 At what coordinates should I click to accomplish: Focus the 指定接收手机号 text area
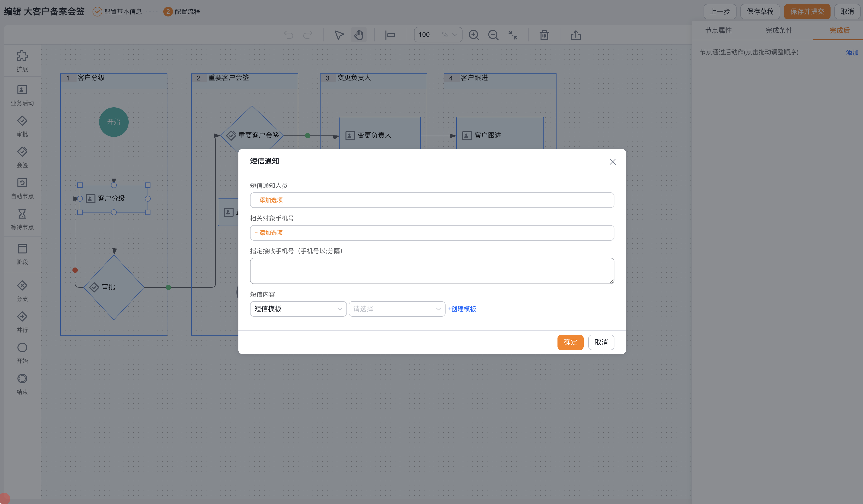click(432, 271)
